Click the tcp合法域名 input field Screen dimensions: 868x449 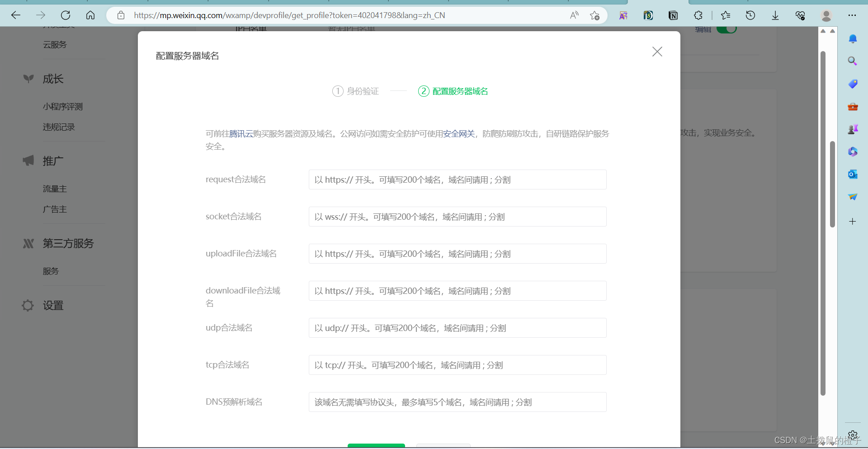pyautogui.click(x=458, y=365)
